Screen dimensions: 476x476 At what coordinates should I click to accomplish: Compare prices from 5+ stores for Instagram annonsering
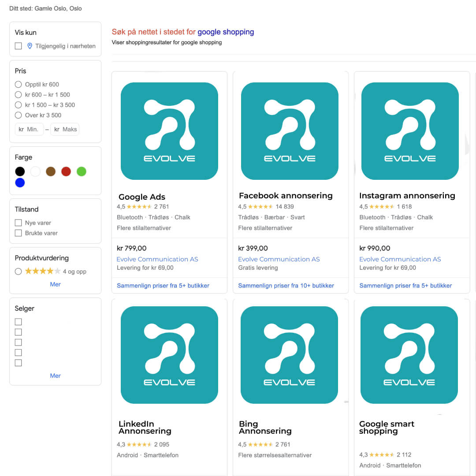[405, 286]
